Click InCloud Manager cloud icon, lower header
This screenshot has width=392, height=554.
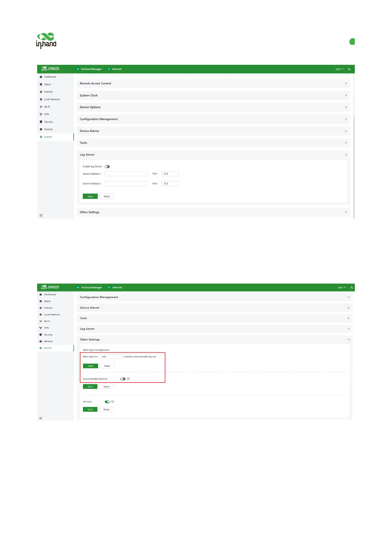tap(78, 288)
